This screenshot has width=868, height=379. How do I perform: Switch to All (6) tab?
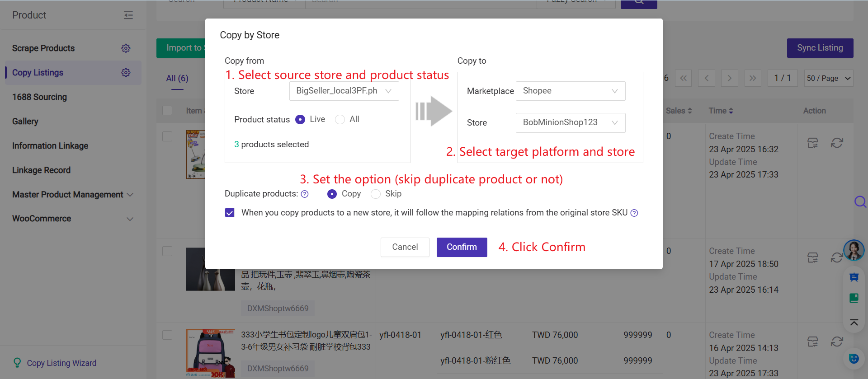pyautogui.click(x=177, y=79)
